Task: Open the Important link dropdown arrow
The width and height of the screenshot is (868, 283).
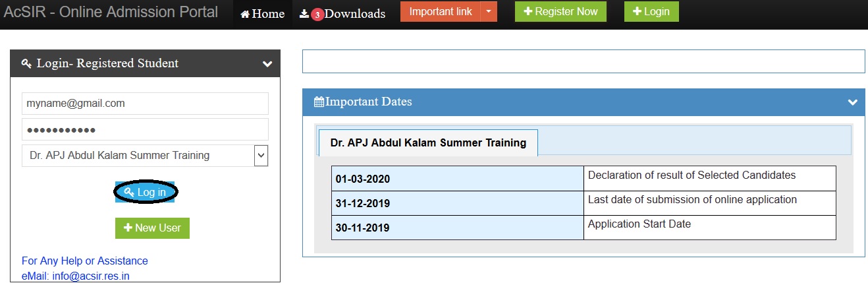Action: pyautogui.click(x=488, y=12)
